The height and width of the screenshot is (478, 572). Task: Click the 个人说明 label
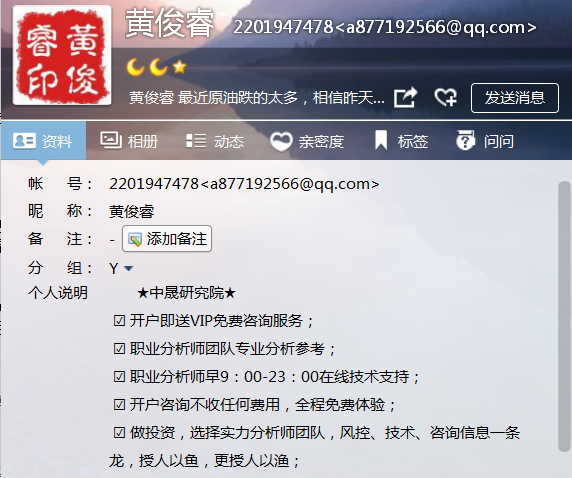tap(58, 293)
